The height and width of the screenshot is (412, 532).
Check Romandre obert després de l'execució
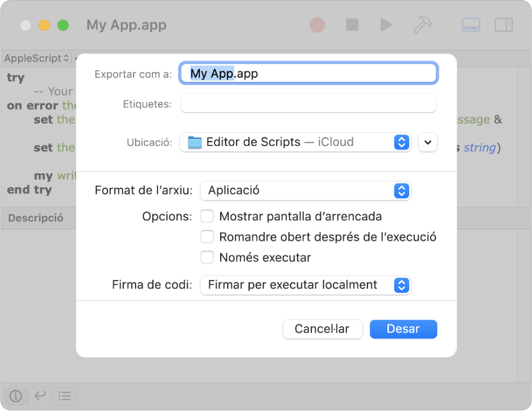tap(207, 236)
